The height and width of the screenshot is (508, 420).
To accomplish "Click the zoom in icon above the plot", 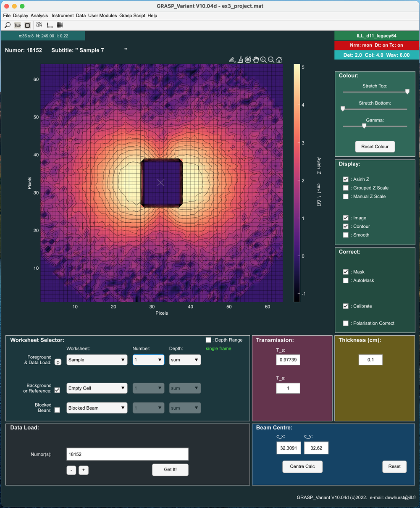I will pos(263,60).
